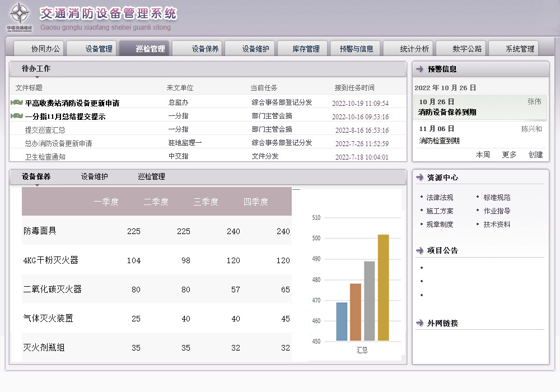Viewport: 560px width, 392px height.
Task: Open the 总办消防设备更新申请 task
Action: (59, 143)
